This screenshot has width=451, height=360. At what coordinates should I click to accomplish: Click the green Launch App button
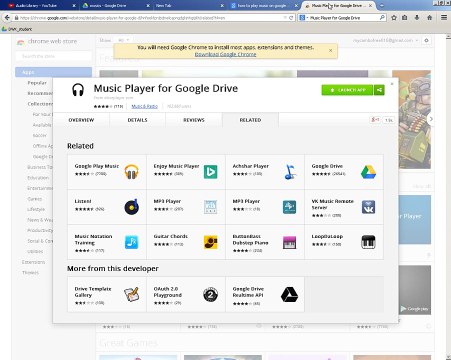[347, 90]
